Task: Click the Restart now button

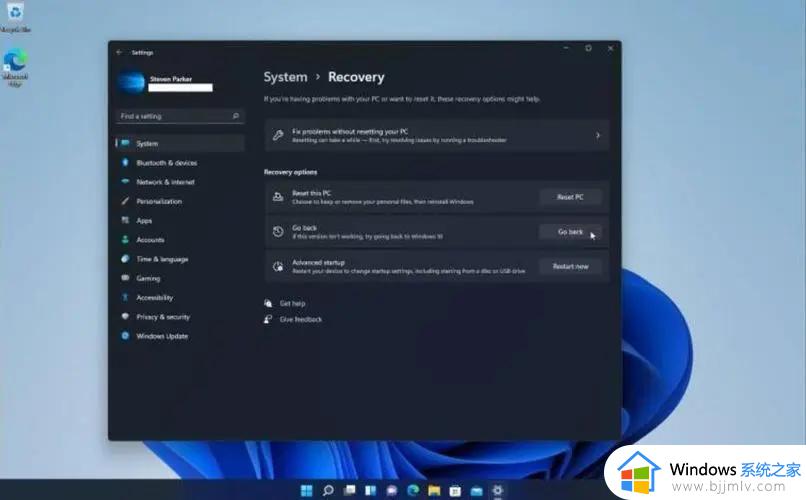Action: click(x=570, y=266)
